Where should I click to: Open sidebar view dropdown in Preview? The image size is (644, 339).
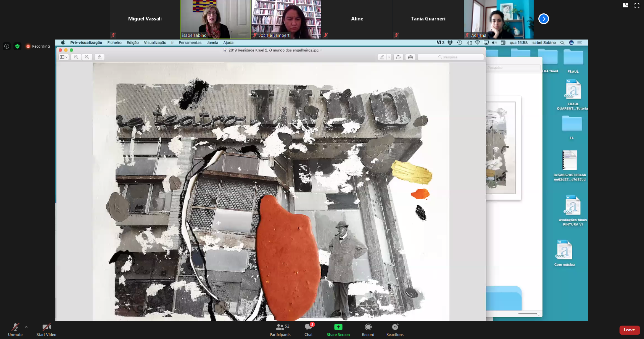(x=64, y=57)
